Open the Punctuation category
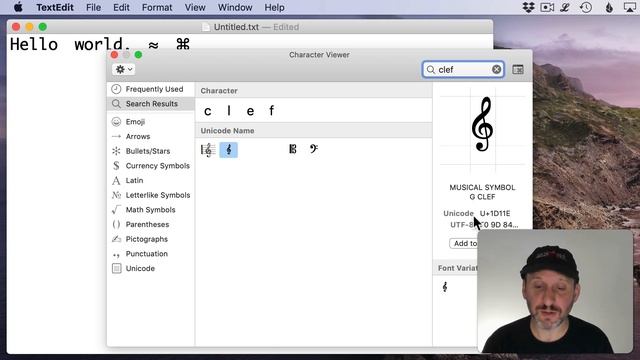 click(151, 254)
